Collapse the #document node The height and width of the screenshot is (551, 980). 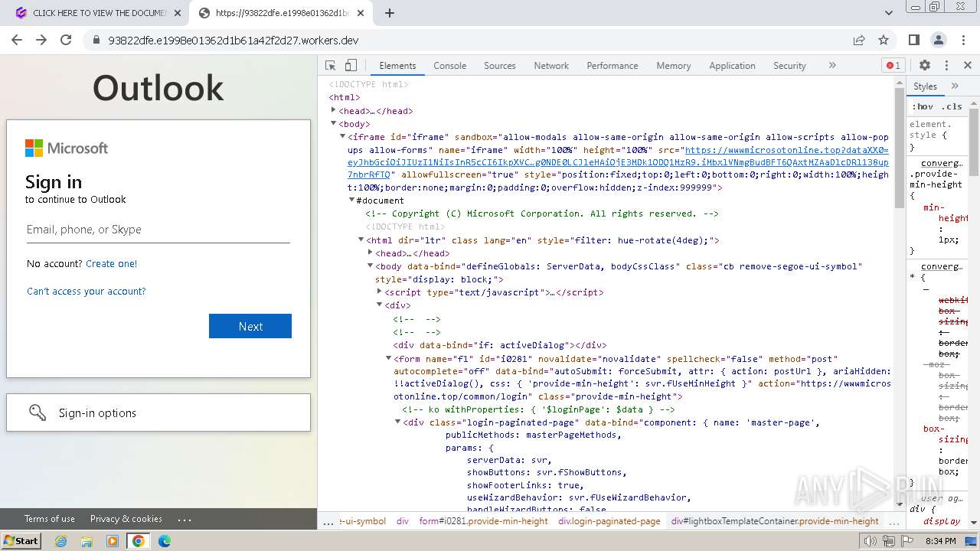(351, 201)
